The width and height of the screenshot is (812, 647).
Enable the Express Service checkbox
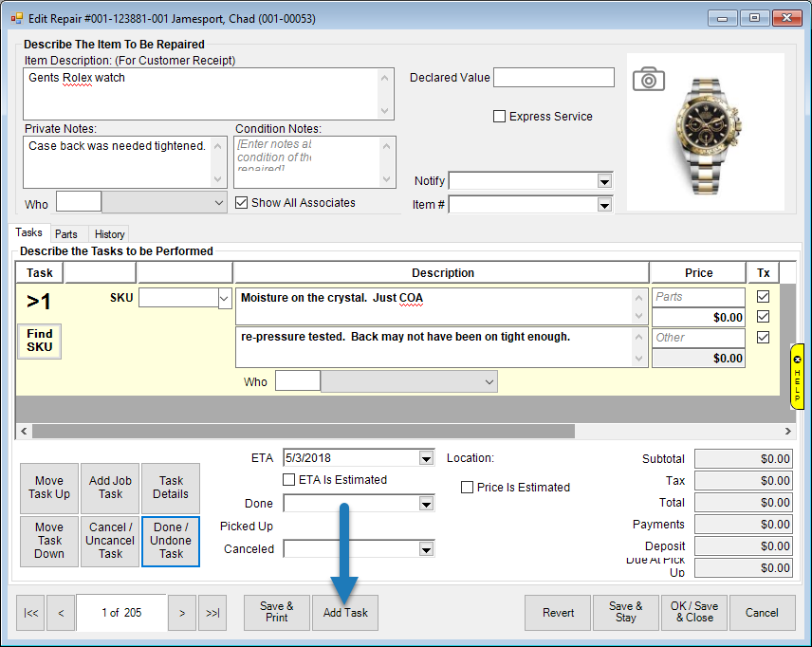click(500, 117)
